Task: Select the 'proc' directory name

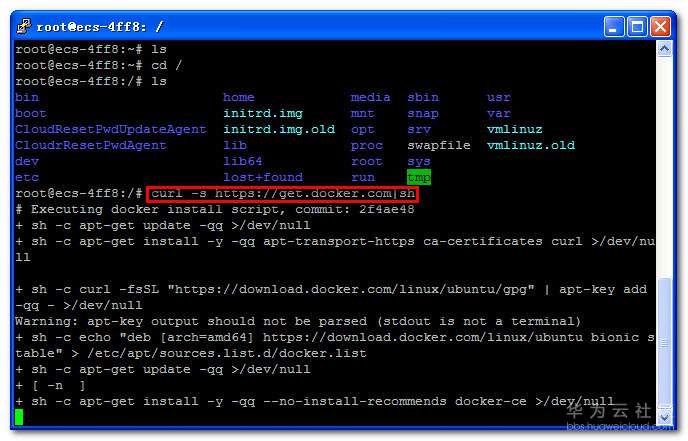Action: pos(367,145)
